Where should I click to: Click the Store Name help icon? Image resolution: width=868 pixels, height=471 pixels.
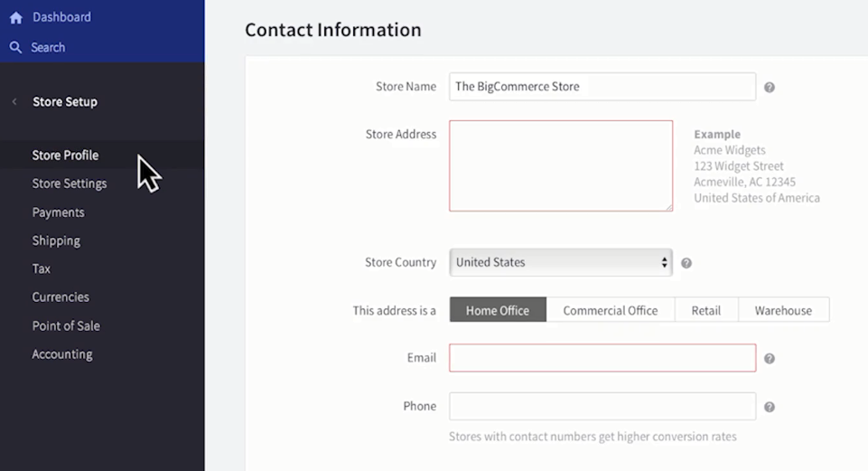(x=770, y=88)
